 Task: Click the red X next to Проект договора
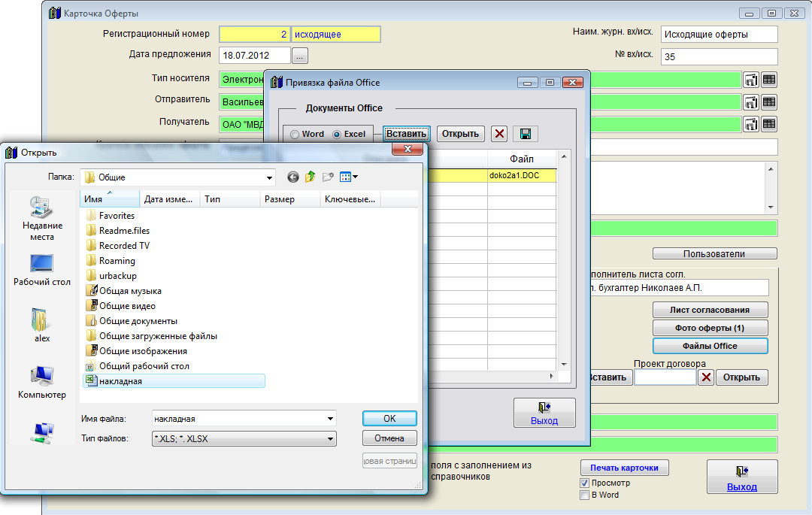(x=705, y=377)
